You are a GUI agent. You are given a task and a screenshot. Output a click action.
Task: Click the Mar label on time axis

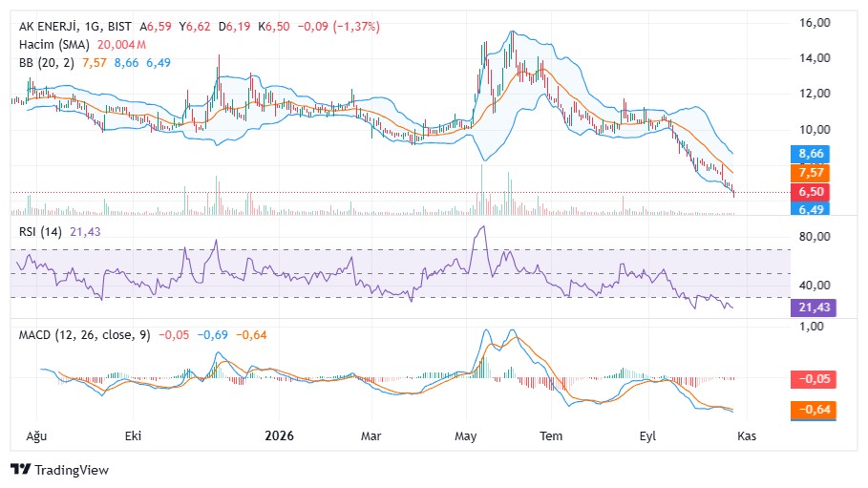tap(370, 435)
